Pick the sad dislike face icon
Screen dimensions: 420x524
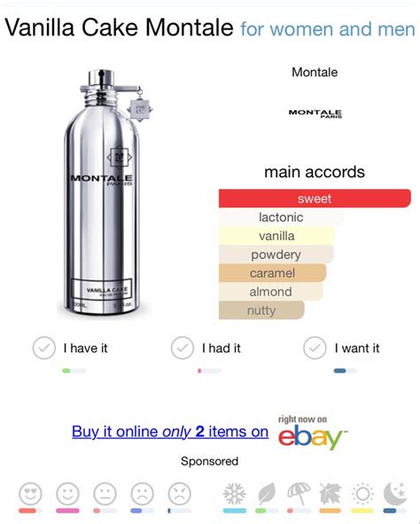click(x=143, y=493)
